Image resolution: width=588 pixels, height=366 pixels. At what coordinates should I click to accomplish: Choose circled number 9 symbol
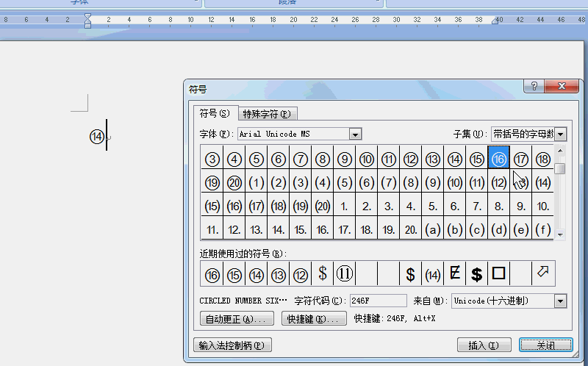click(x=345, y=159)
